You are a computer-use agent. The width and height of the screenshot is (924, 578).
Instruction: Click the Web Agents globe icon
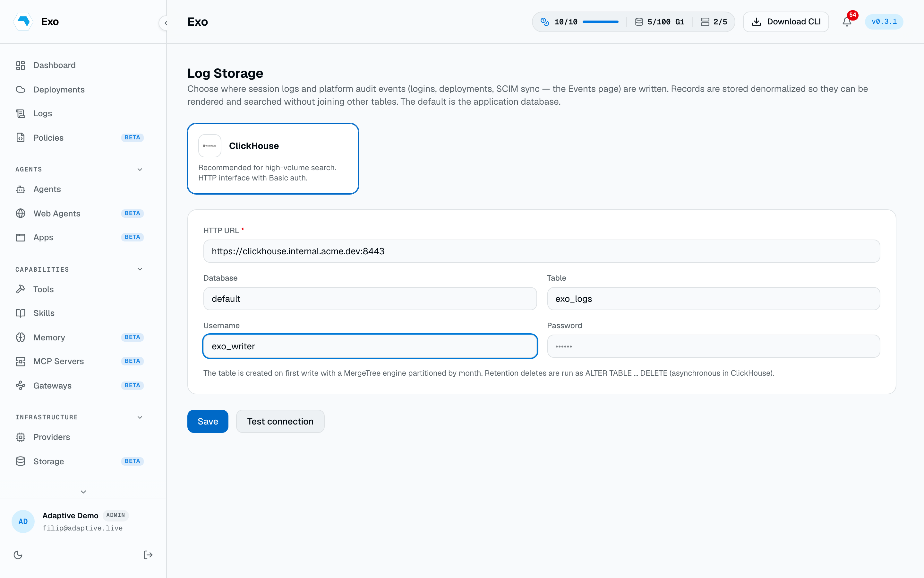(x=21, y=213)
